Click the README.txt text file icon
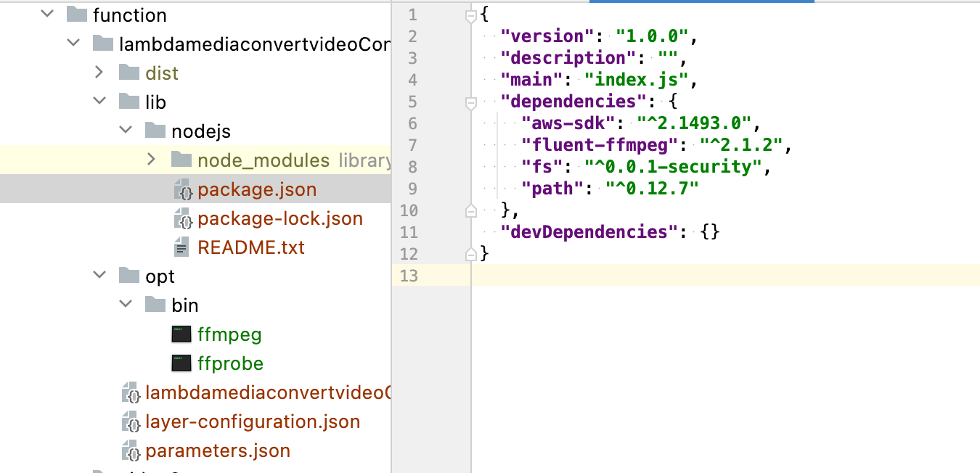 point(180,247)
